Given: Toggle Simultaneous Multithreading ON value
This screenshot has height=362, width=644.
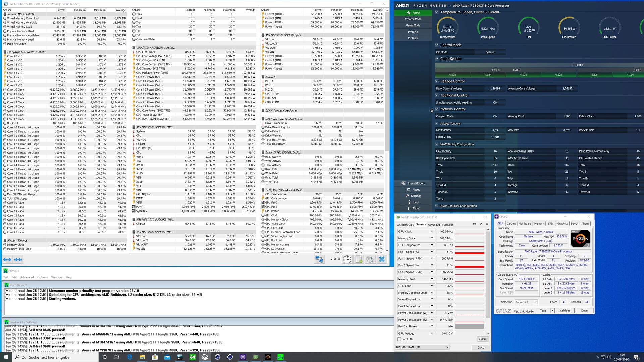Looking at the screenshot, I should 495,103.
